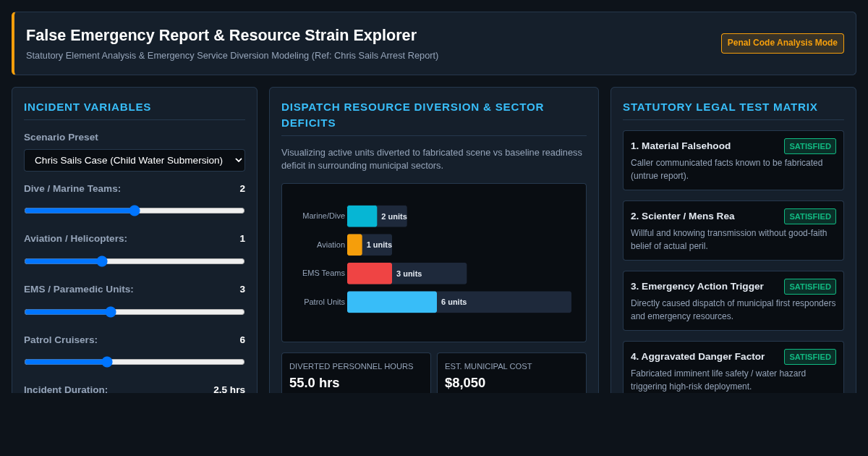This screenshot has height=456, width=868.
Task: Adjust the Patrol Cruisers slider
Action: click(135, 362)
